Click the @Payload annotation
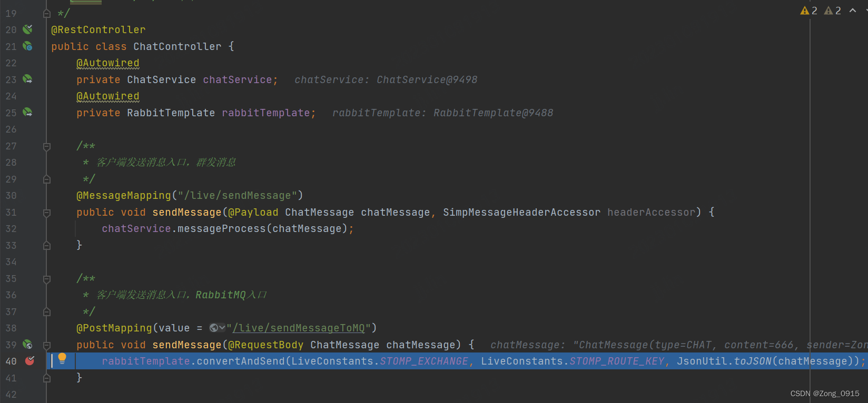 (253, 212)
